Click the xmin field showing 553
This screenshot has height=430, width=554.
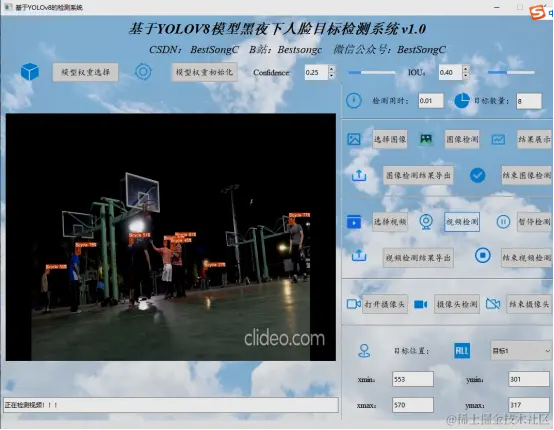click(x=413, y=379)
